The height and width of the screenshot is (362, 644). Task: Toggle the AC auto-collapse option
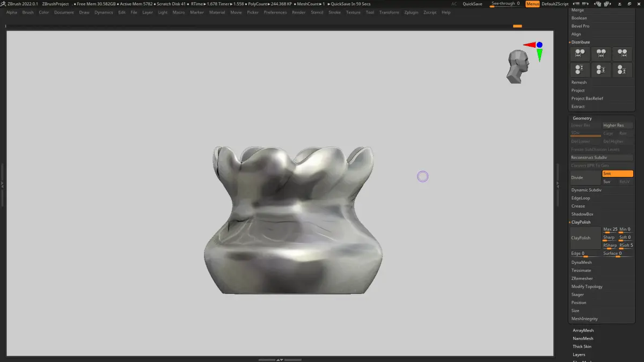point(454,4)
